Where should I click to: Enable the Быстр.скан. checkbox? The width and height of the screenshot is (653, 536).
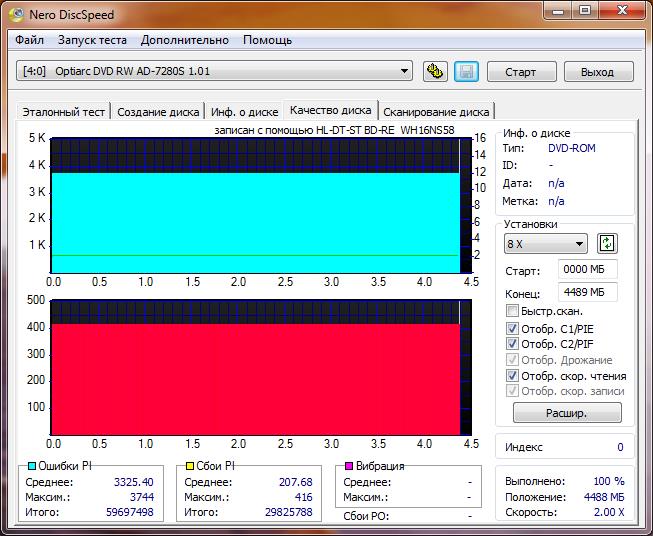click(513, 312)
